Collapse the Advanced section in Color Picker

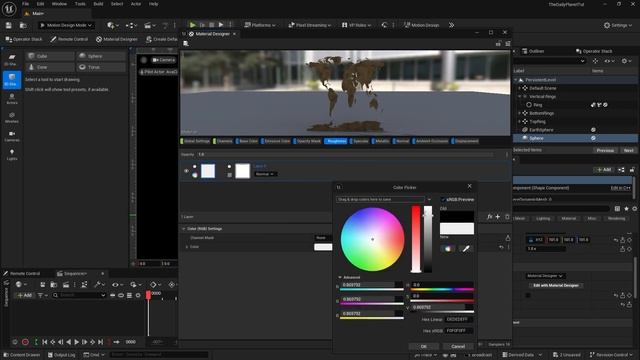click(x=340, y=278)
